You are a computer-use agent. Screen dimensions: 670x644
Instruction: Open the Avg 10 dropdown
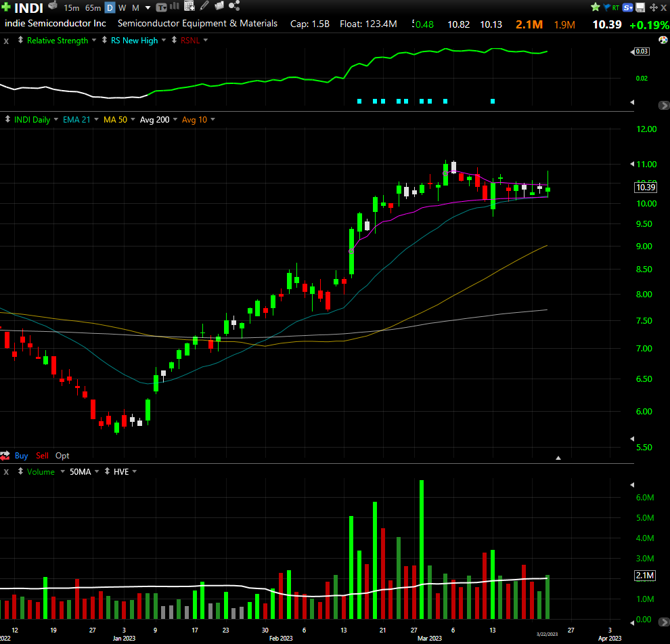[x=213, y=119]
